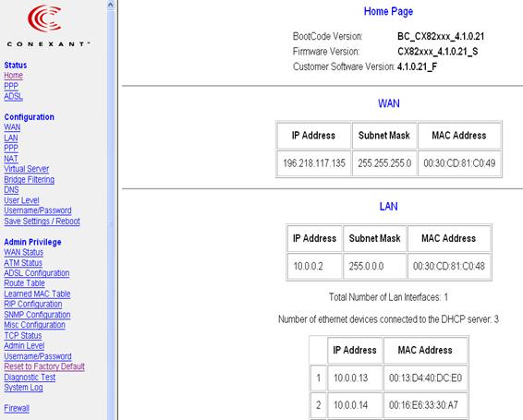523x420 pixels.
Task: Open the System Log link
Action: pos(23,388)
